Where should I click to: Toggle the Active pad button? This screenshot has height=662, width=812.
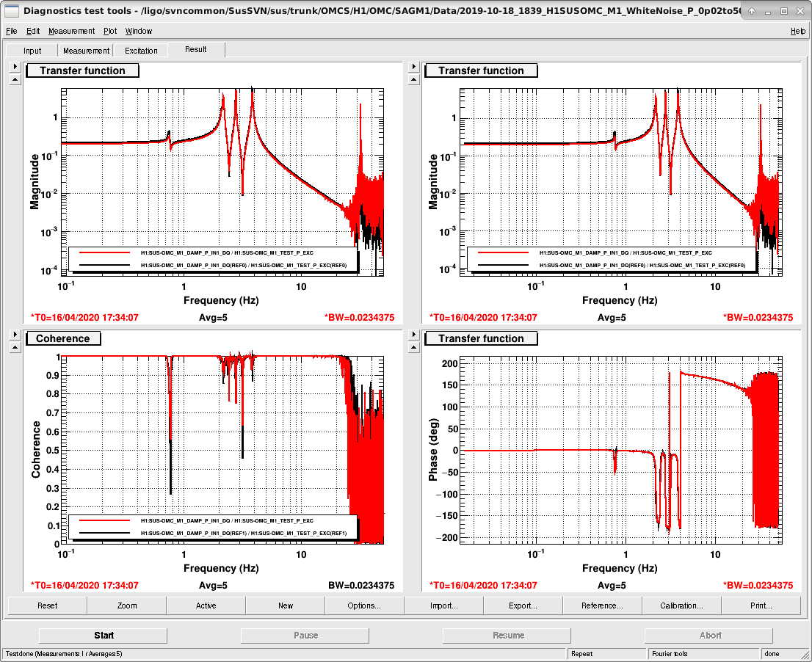pos(206,605)
